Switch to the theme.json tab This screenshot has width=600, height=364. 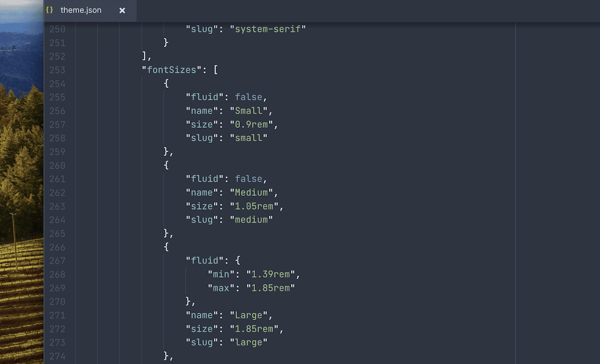tap(80, 9)
